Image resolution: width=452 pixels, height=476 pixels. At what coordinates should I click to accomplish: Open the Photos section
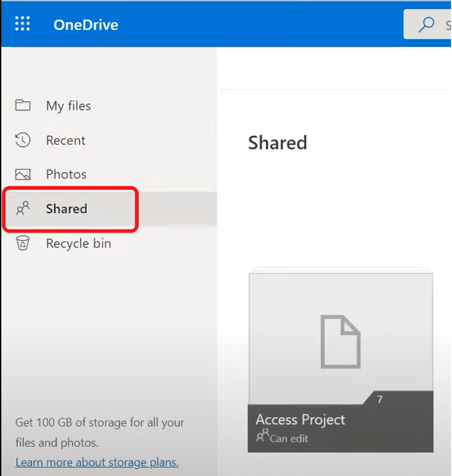coord(66,174)
